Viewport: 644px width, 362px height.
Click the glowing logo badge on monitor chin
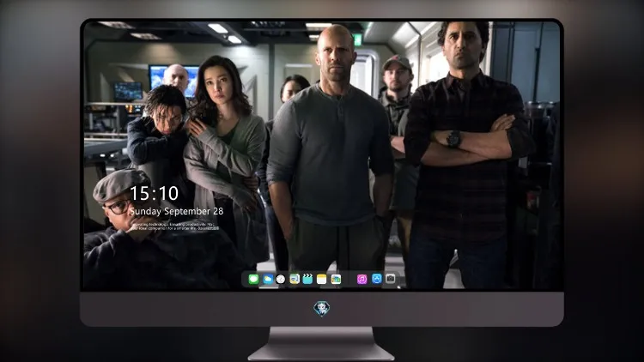(322, 309)
